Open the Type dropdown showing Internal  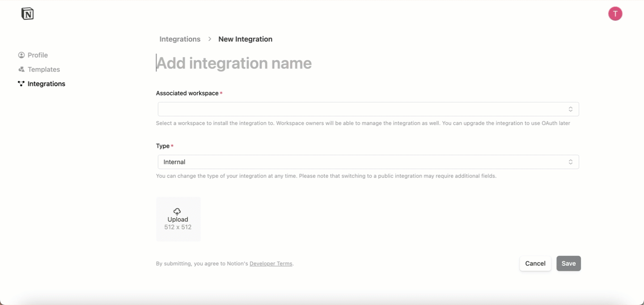pos(369,162)
